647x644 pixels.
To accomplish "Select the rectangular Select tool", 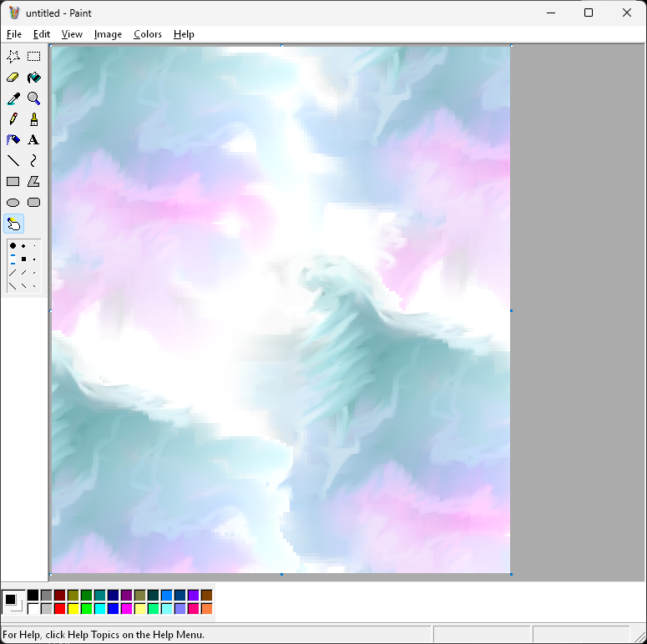I will coord(34,57).
